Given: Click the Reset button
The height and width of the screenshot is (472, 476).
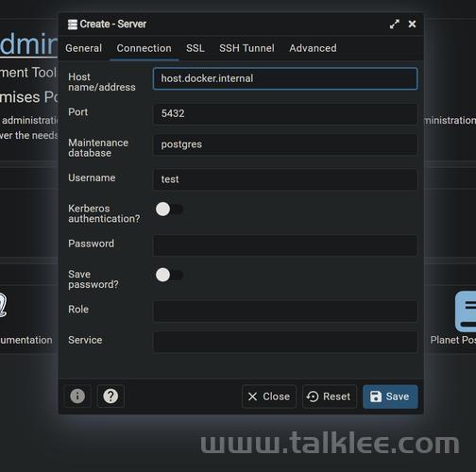Looking at the screenshot, I should tap(330, 396).
